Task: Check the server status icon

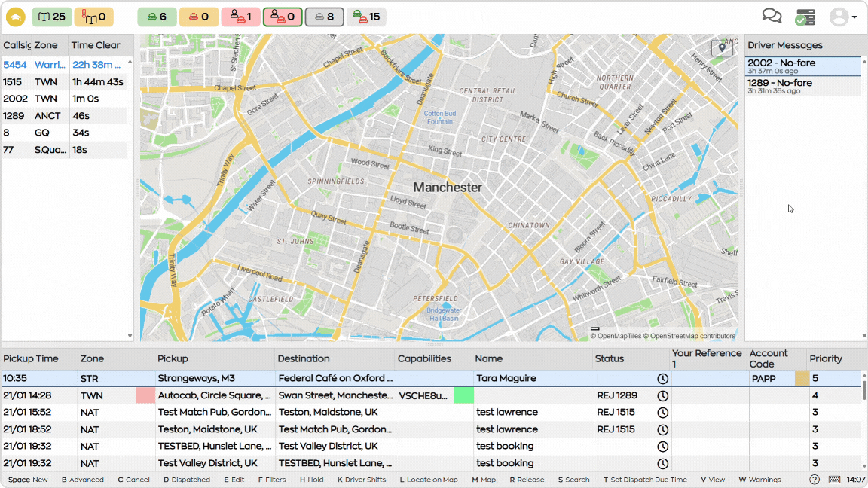Action: [x=805, y=17]
